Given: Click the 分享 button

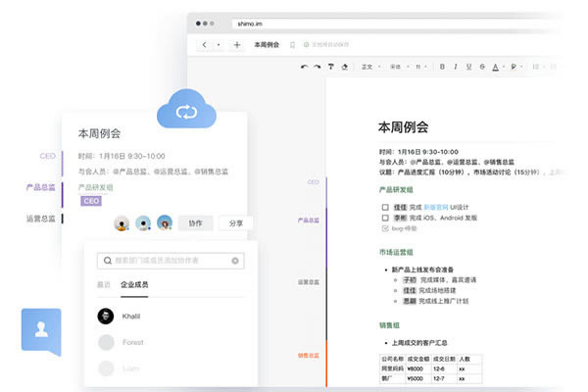Looking at the screenshot, I should point(236,222).
